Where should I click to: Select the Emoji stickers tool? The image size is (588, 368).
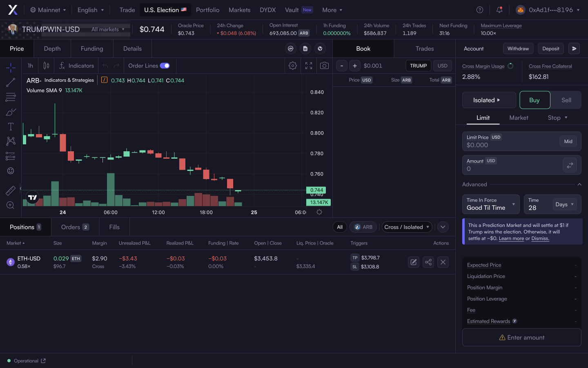click(10, 171)
